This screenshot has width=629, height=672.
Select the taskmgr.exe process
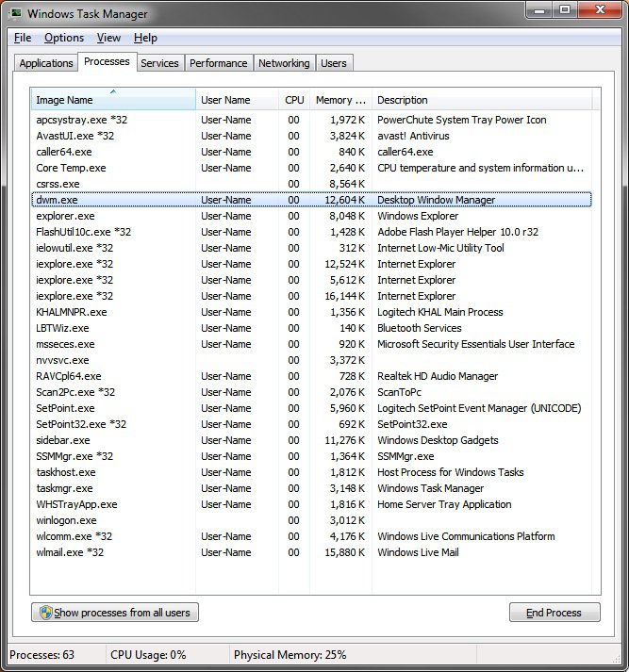[311, 488]
